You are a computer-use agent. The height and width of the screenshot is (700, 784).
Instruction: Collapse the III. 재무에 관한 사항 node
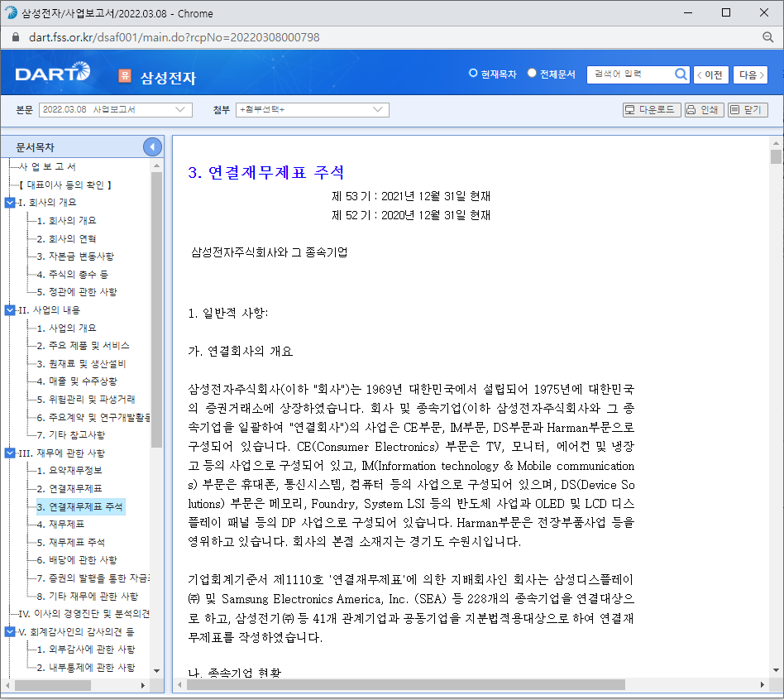coord(9,453)
